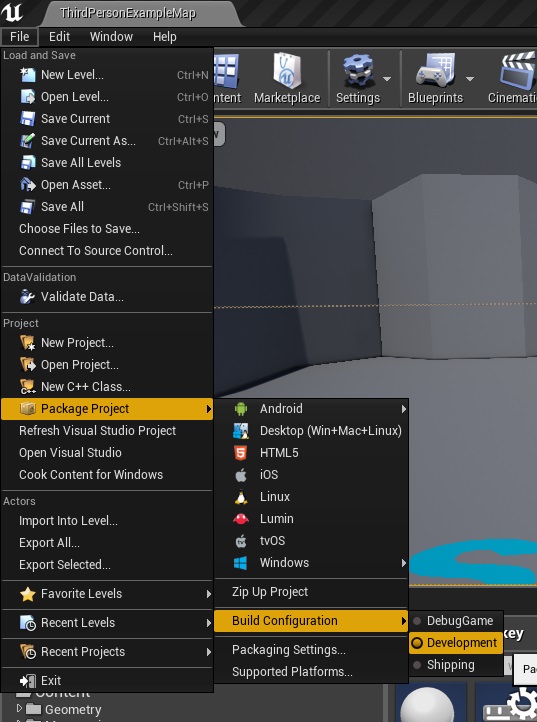Click the Validate Data icon
Screen dimensions: 537x722
(x=28, y=297)
